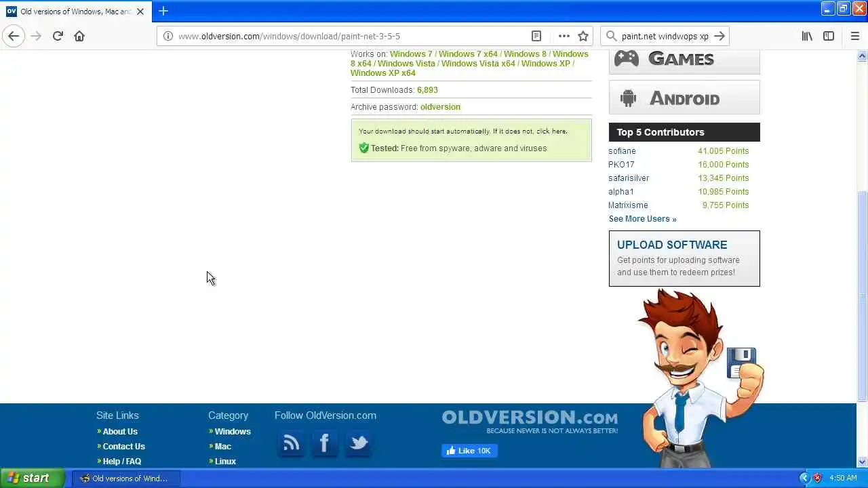The image size is (868, 488).
Task: Reload the page with refresh icon
Action: [x=58, y=36]
